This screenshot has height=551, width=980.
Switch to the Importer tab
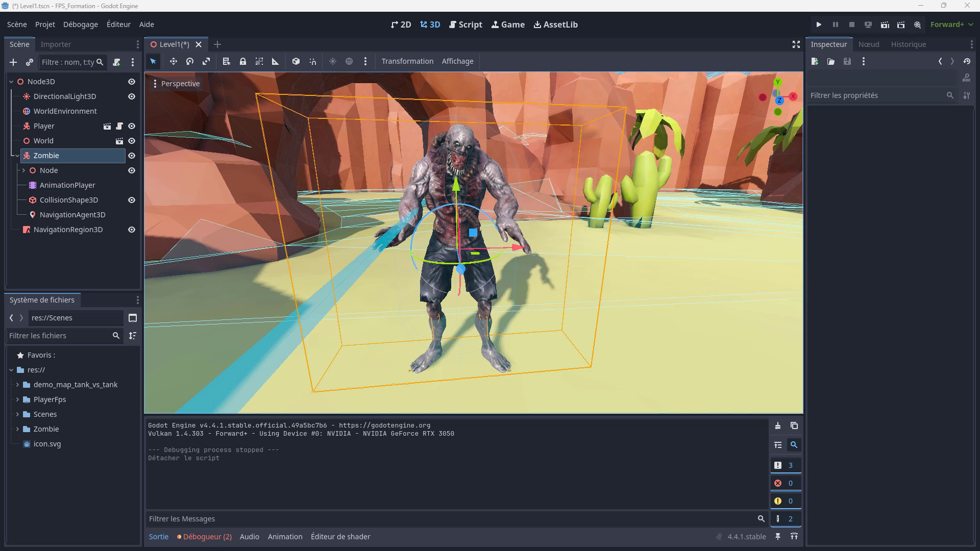click(x=56, y=44)
